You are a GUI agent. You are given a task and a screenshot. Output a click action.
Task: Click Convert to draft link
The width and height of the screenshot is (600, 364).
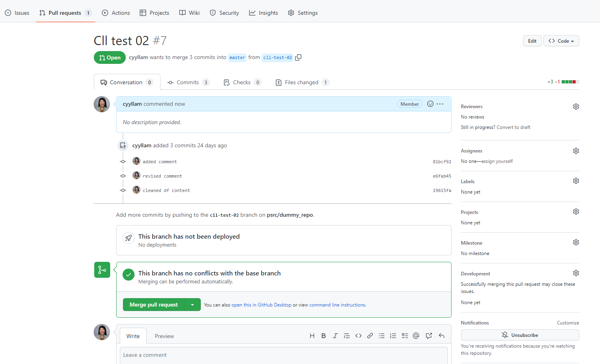pyautogui.click(x=513, y=127)
